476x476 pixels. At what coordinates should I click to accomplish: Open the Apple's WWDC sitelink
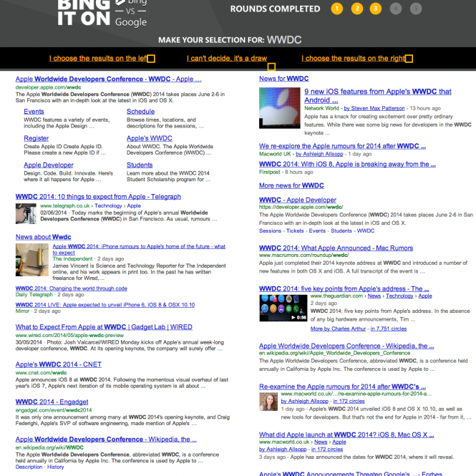[x=150, y=138]
